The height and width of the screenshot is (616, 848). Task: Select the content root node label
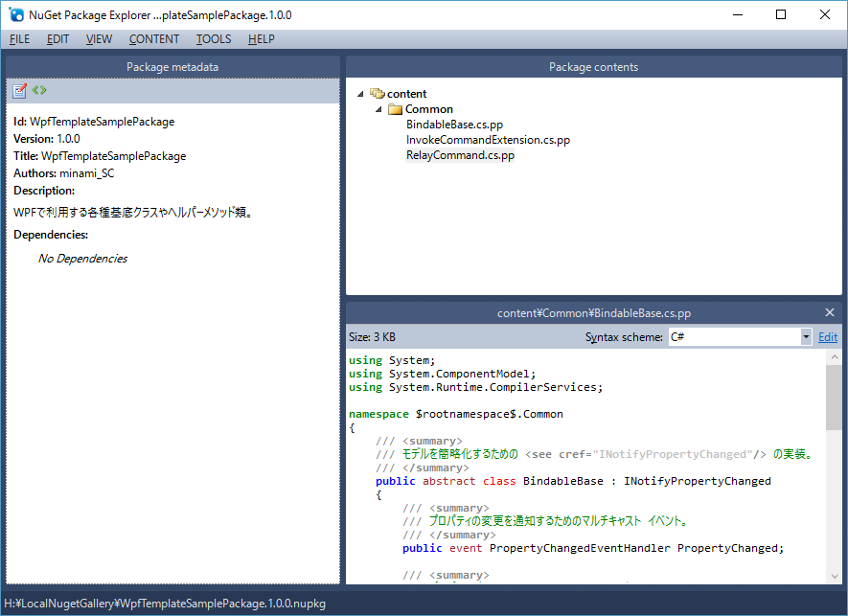point(406,94)
